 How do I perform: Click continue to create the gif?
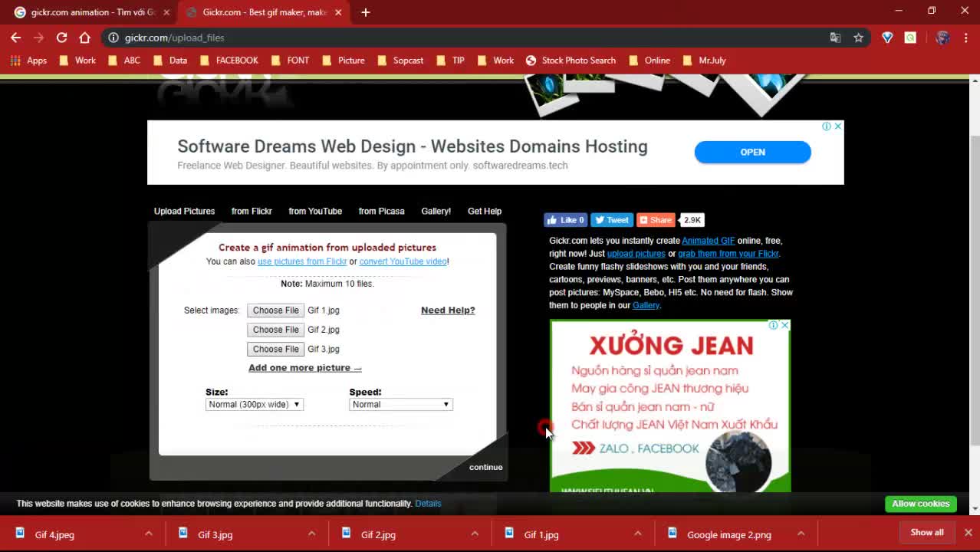[x=485, y=467]
